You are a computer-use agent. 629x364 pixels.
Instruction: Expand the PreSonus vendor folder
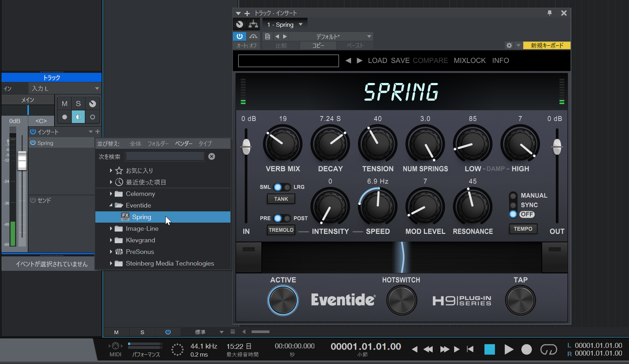tap(111, 252)
